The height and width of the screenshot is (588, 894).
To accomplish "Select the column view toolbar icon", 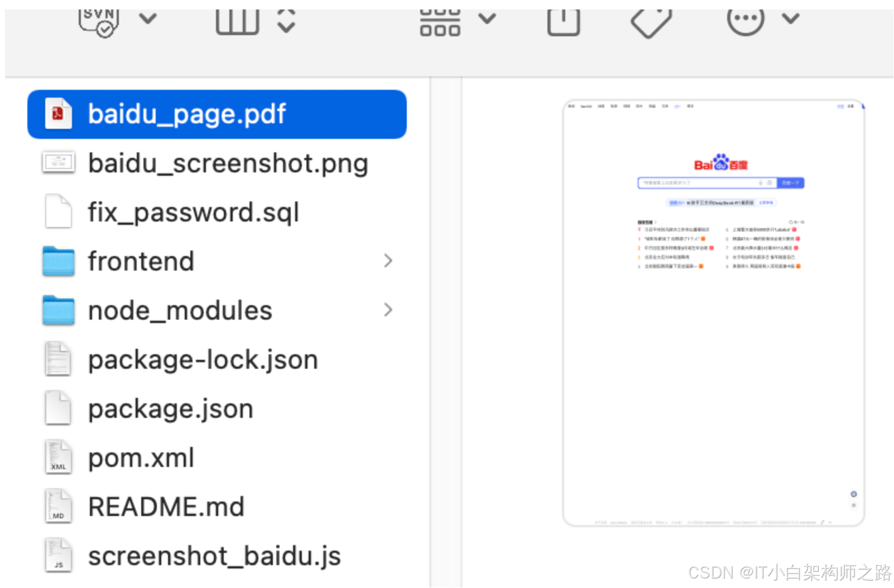I will pos(238,22).
